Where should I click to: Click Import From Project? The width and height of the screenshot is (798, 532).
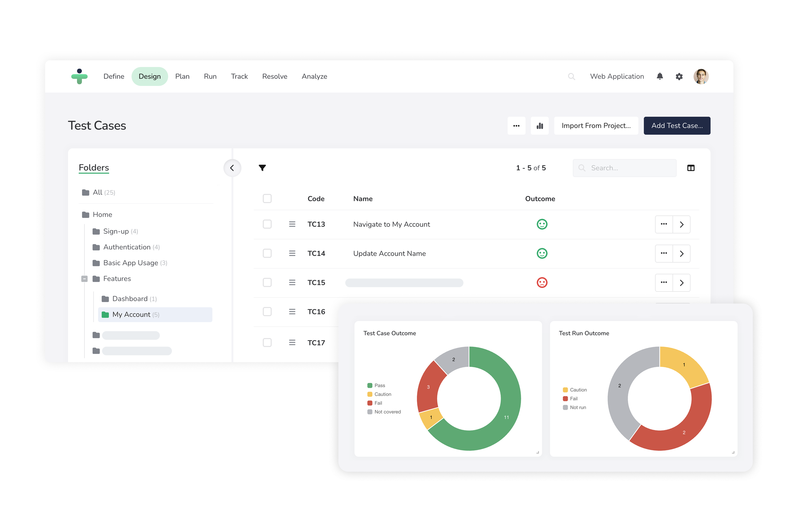click(x=596, y=126)
